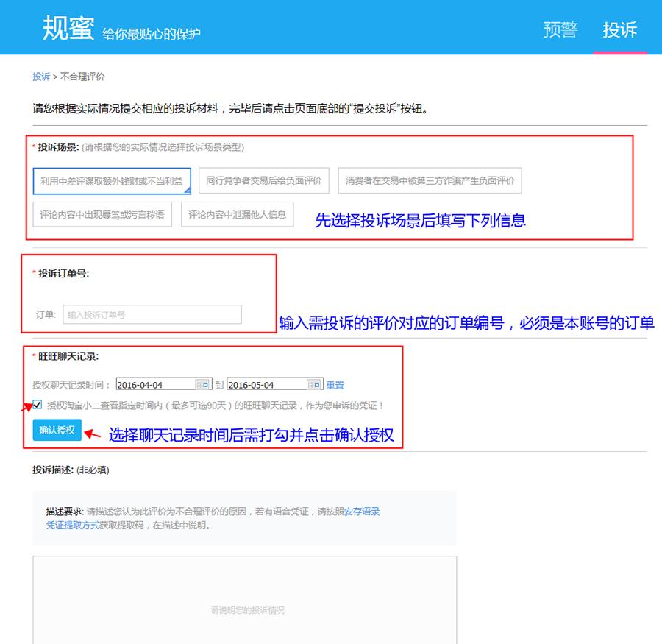
Task: Choose scenario 同行竞争者交易后给负面评价
Action: [x=263, y=181]
